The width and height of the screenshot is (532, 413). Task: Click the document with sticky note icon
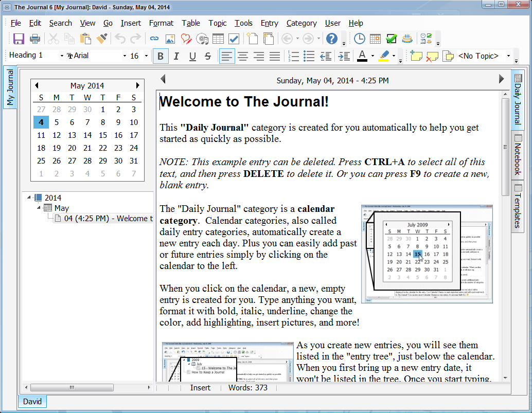[x=448, y=56]
